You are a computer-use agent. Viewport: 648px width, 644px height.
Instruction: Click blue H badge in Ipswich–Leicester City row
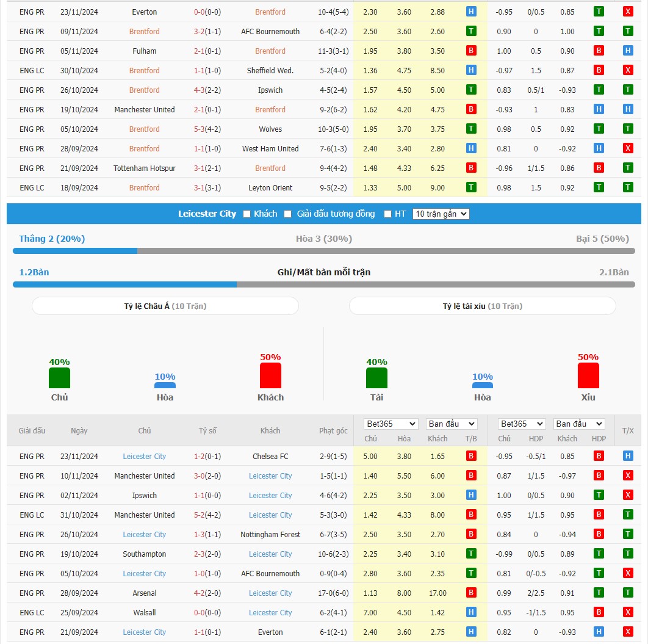click(470, 495)
